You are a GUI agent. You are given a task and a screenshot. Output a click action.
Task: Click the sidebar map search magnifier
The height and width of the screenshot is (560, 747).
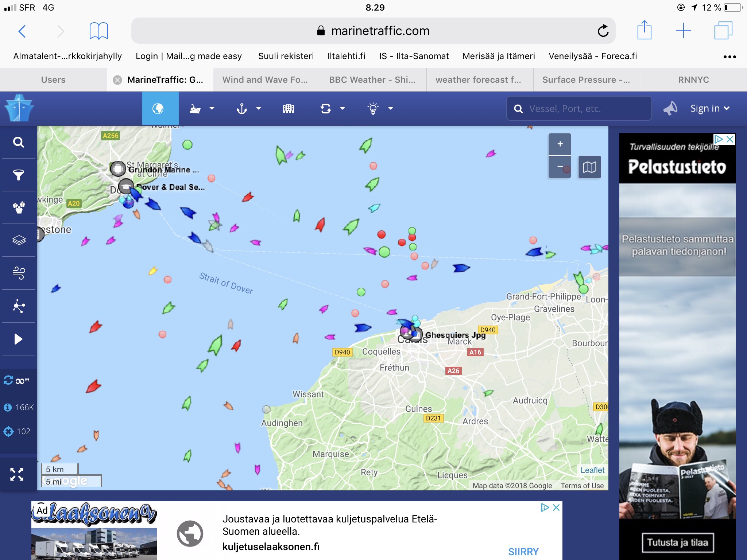[x=19, y=142]
